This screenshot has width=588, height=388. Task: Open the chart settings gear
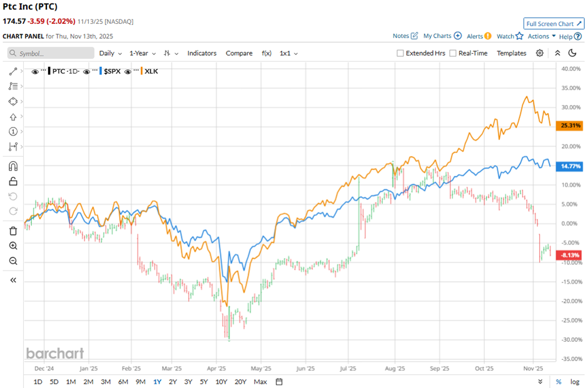point(540,53)
